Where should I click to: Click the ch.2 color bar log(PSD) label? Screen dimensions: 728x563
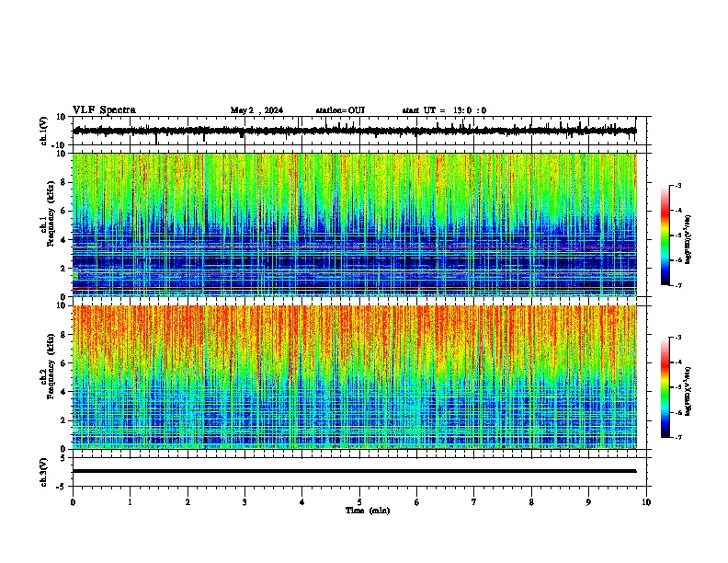click(688, 391)
